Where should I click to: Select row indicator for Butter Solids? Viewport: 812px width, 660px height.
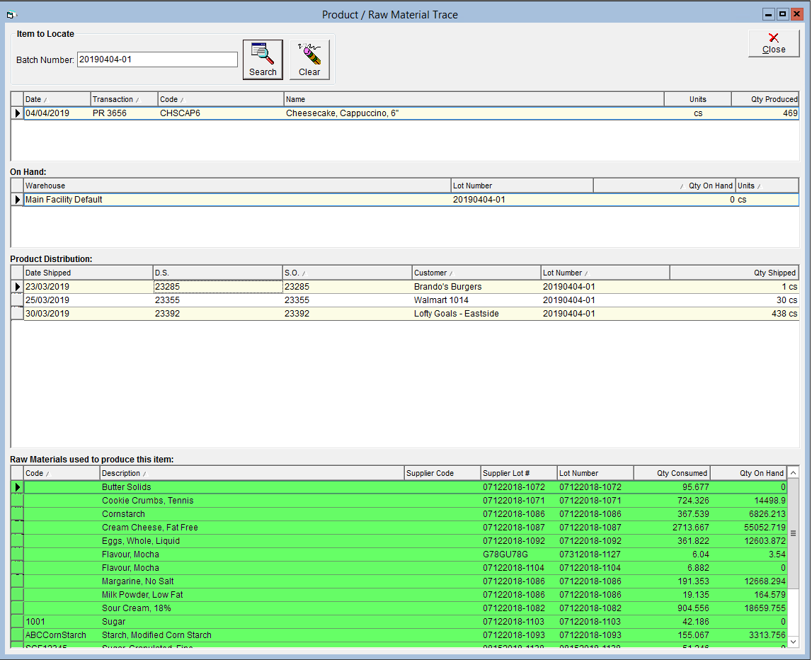tap(17, 487)
